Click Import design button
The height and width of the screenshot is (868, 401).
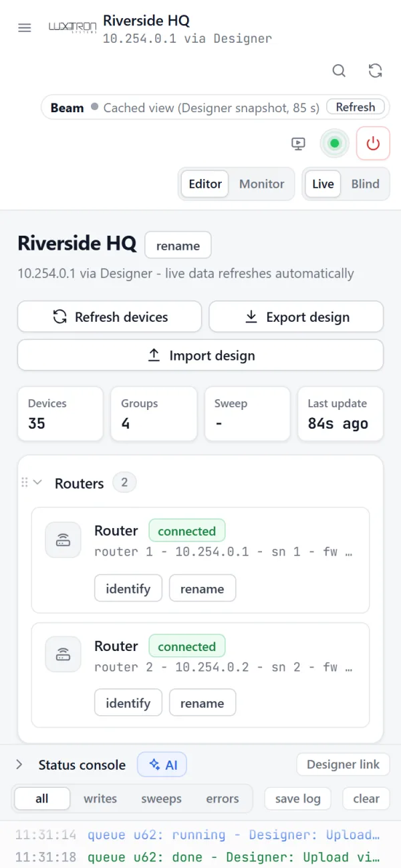pyautogui.click(x=200, y=355)
